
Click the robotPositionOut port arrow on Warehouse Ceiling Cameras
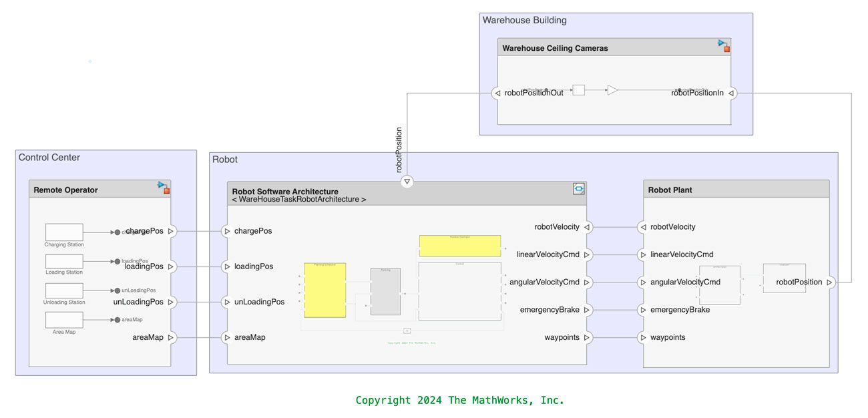click(497, 93)
